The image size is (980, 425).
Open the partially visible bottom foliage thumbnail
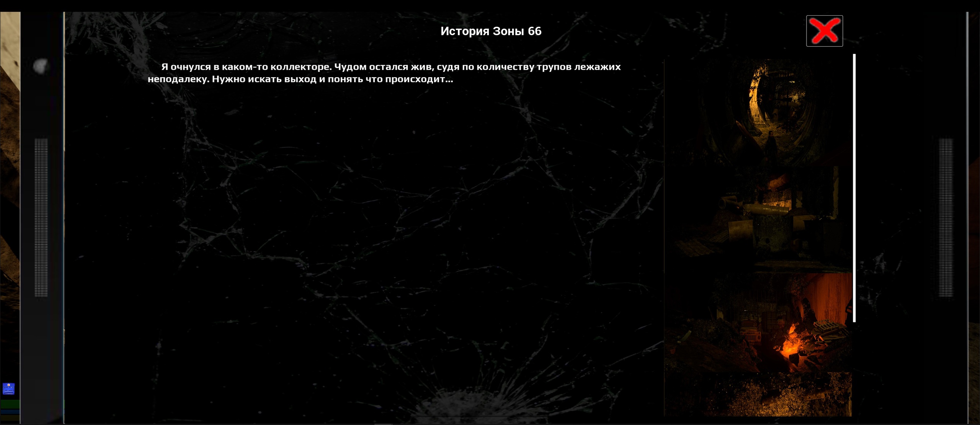coord(760,394)
